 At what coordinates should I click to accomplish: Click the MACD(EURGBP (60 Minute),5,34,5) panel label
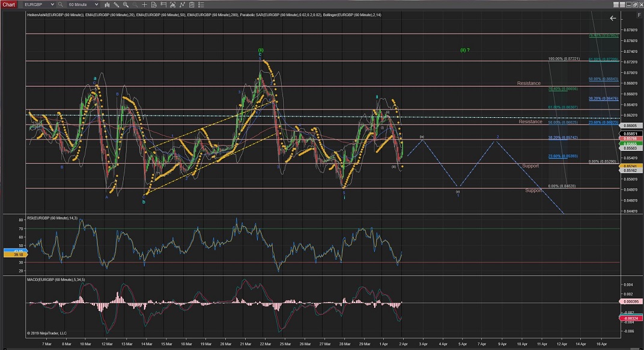(x=56, y=280)
